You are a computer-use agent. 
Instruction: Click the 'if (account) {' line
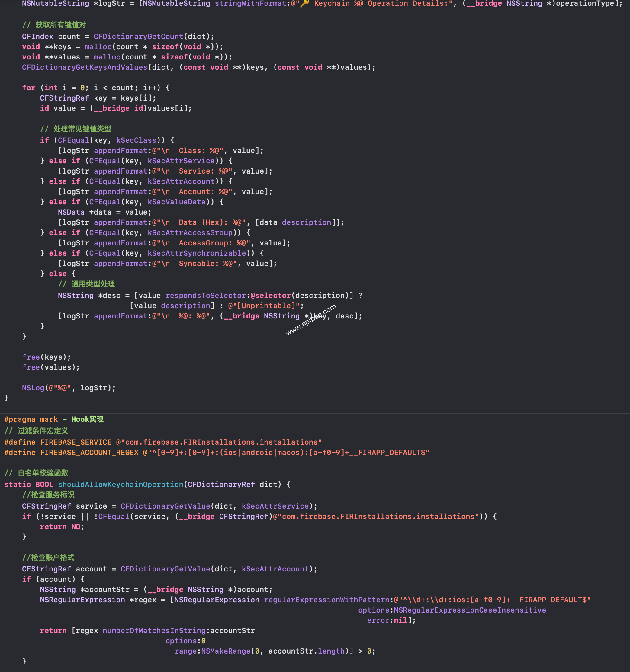pyautogui.click(x=53, y=579)
